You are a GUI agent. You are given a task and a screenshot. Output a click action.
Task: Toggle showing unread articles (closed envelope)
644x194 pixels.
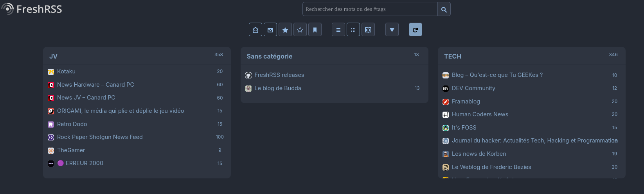click(x=270, y=30)
